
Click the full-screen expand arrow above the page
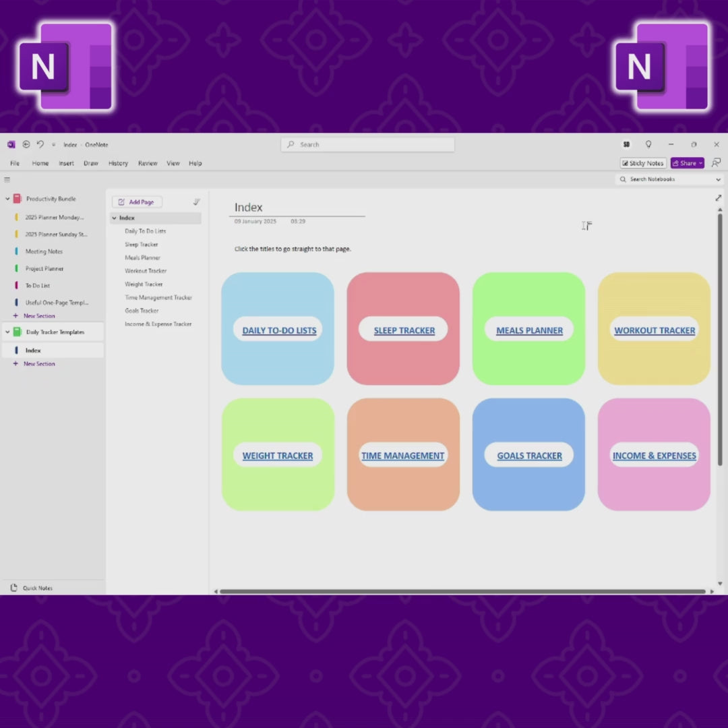tap(719, 198)
